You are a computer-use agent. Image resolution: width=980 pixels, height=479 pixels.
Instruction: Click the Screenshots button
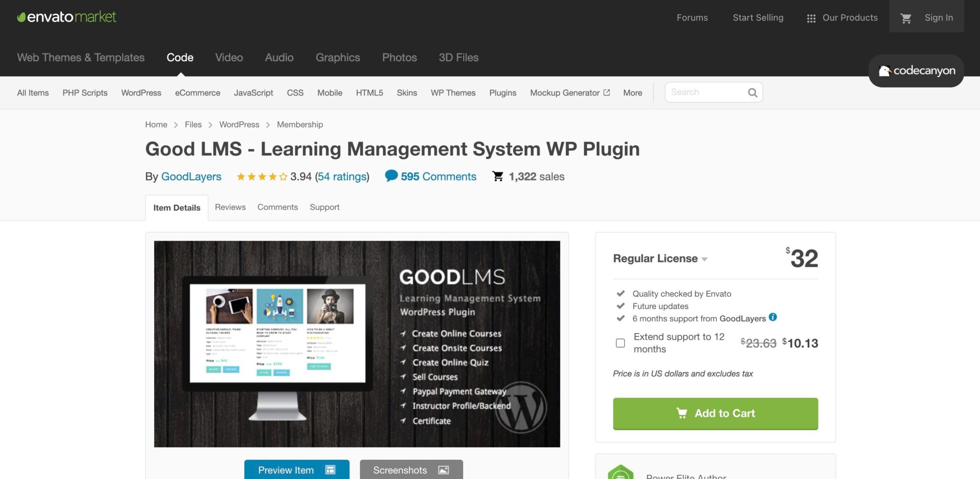coord(411,469)
